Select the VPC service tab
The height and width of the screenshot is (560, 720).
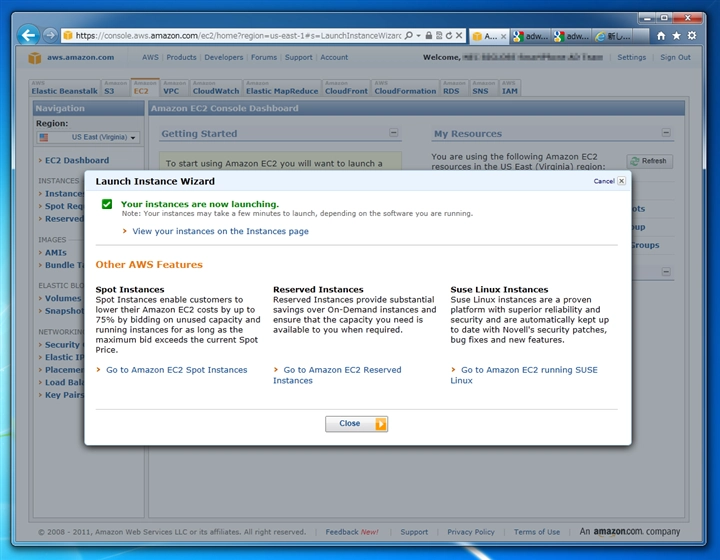[174, 87]
